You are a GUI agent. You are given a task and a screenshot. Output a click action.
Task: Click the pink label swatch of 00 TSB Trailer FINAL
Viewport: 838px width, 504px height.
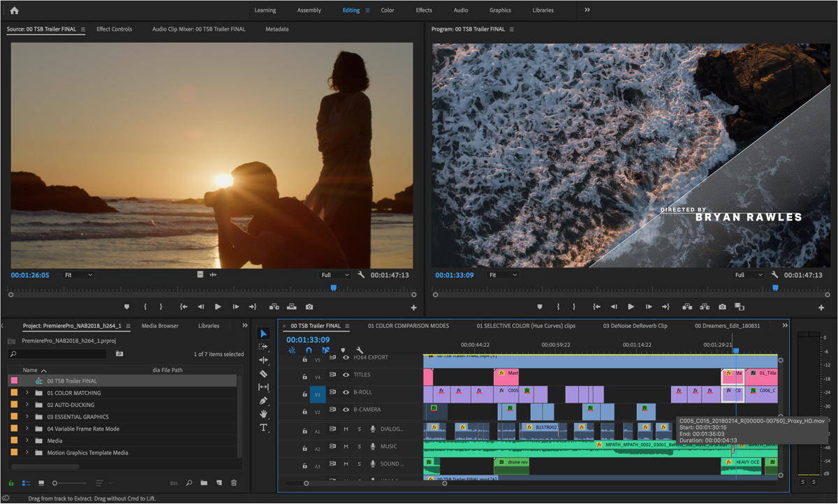tap(14, 381)
